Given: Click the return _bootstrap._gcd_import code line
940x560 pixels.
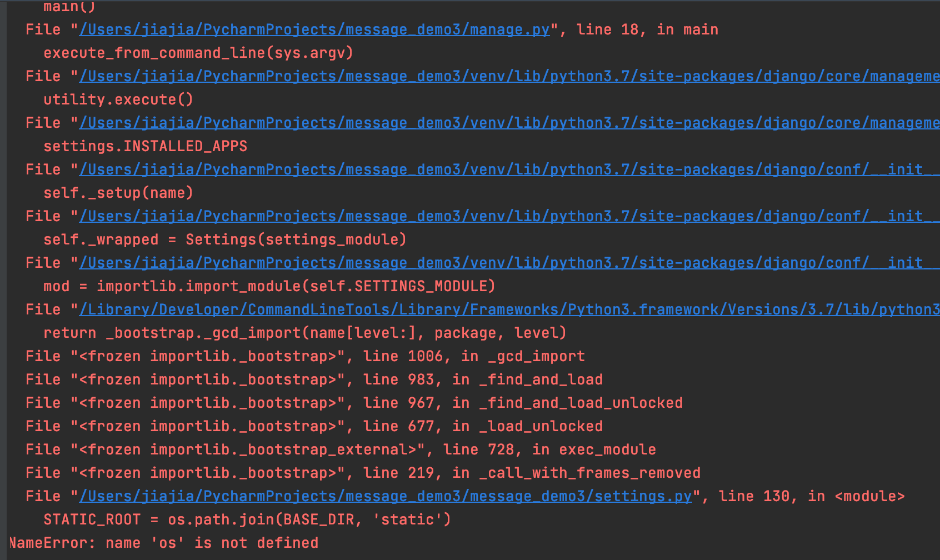Looking at the screenshot, I should pyautogui.click(x=304, y=332).
